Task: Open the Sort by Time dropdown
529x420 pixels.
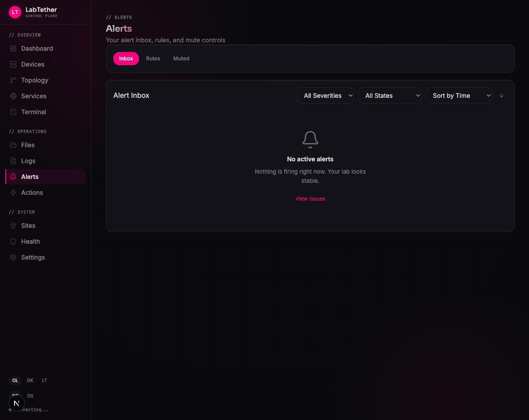Action: pos(459,96)
